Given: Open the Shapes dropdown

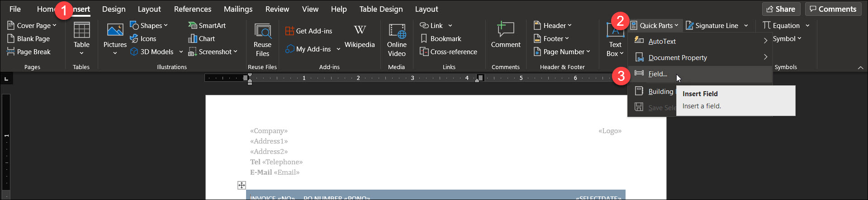Looking at the screenshot, I should coord(149,26).
